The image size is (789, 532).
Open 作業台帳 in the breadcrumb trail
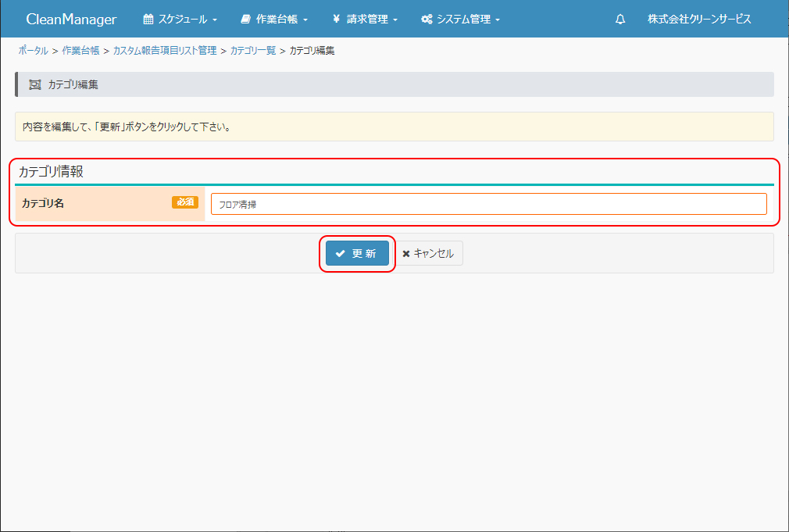[x=80, y=51]
